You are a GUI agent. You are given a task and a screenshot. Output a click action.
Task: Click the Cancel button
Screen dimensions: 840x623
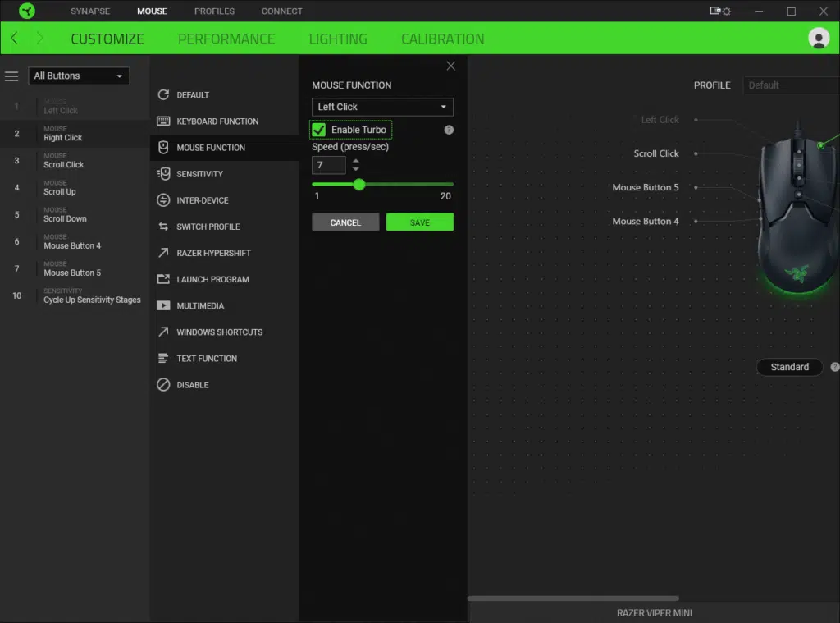tap(345, 222)
